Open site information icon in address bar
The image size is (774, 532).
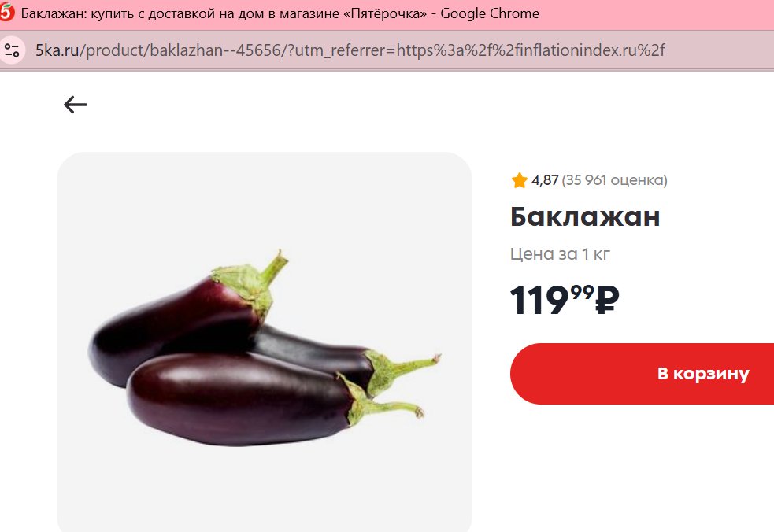coord(12,50)
